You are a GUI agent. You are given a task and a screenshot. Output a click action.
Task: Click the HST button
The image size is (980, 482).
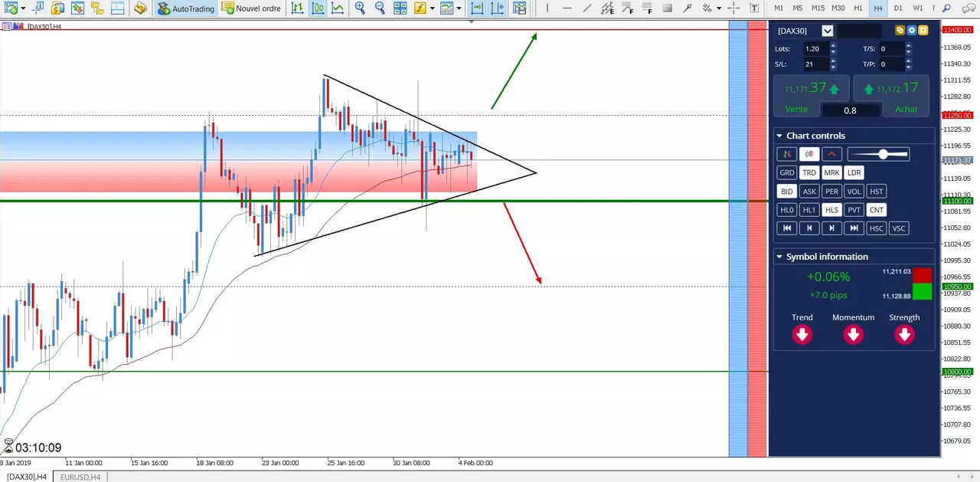[877, 192]
